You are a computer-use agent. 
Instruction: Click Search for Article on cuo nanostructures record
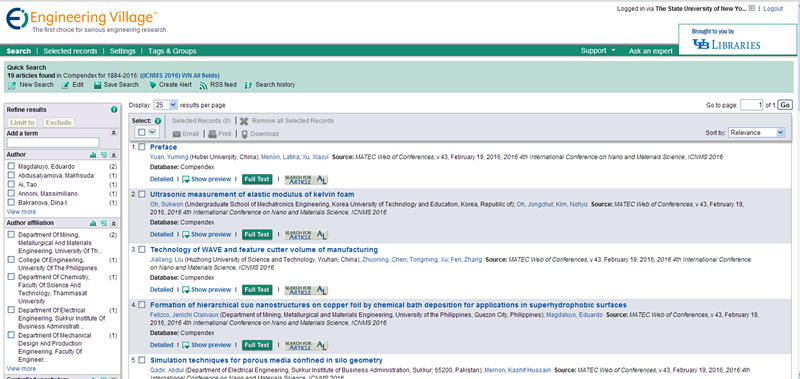[x=306, y=345]
